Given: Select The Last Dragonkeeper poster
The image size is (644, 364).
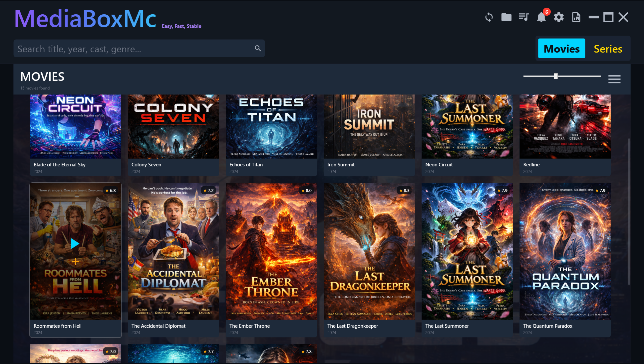Looking at the screenshot, I should point(369,251).
